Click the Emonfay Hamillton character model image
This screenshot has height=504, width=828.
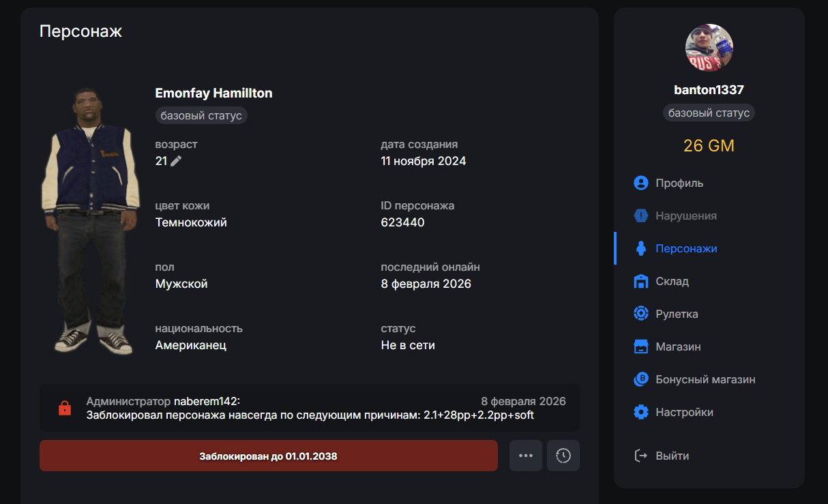91,220
